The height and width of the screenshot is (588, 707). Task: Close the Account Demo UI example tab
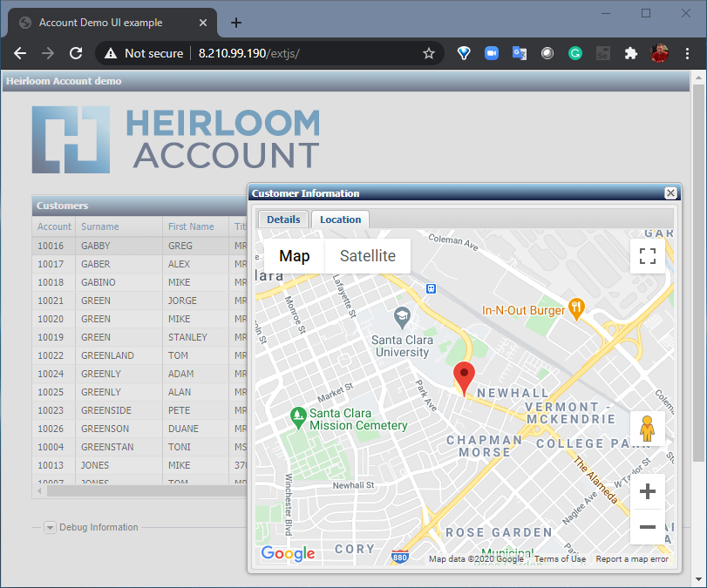[x=203, y=23]
